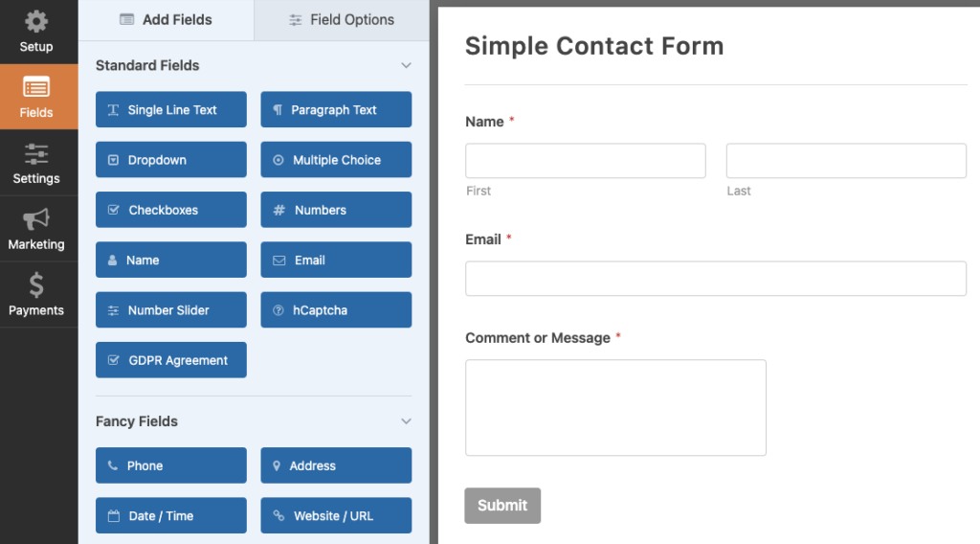Add a Number Slider field
980x544 pixels.
click(x=171, y=310)
